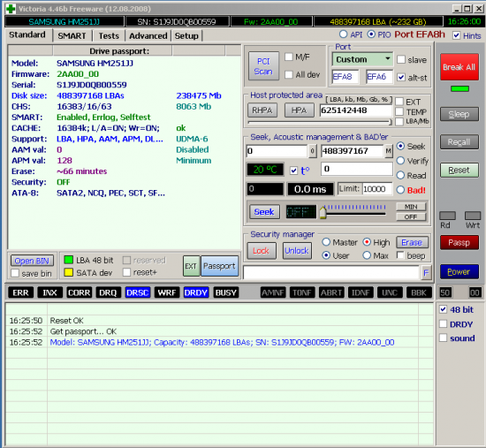The width and height of the screenshot is (486, 448).
Task: Click the Unlock security button
Action: [x=297, y=250]
